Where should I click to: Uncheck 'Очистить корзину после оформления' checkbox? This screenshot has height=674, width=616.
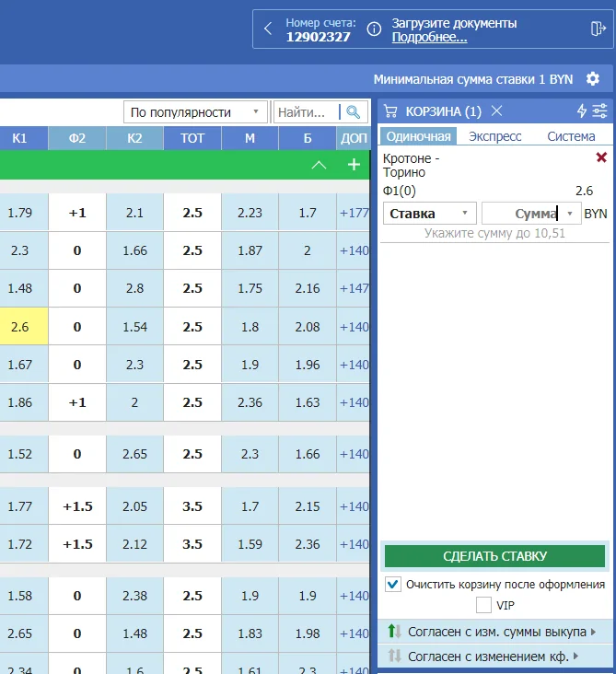coord(393,584)
